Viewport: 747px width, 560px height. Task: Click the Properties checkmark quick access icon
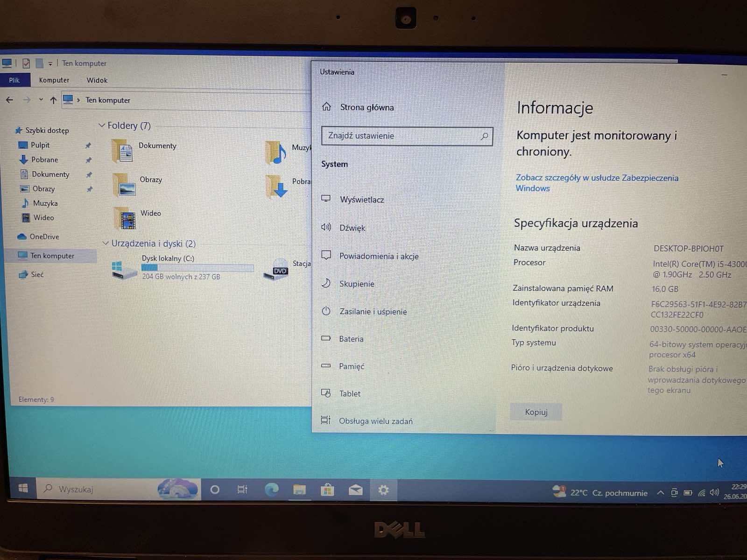click(x=26, y=63)
